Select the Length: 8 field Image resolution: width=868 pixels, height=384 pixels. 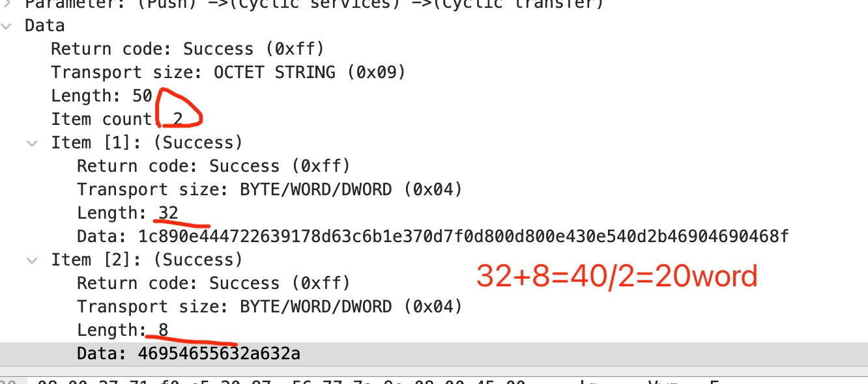(123, 331)
